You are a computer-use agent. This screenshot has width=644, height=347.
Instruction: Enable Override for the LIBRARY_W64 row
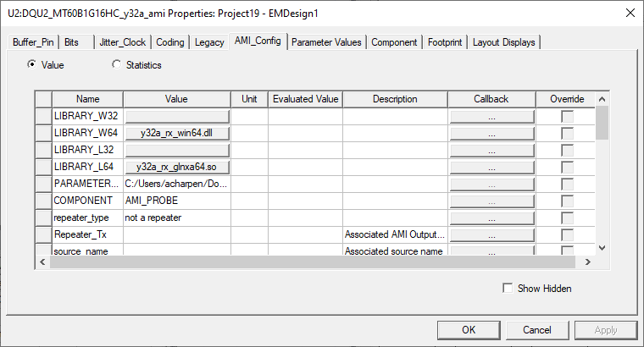[567, 134]
